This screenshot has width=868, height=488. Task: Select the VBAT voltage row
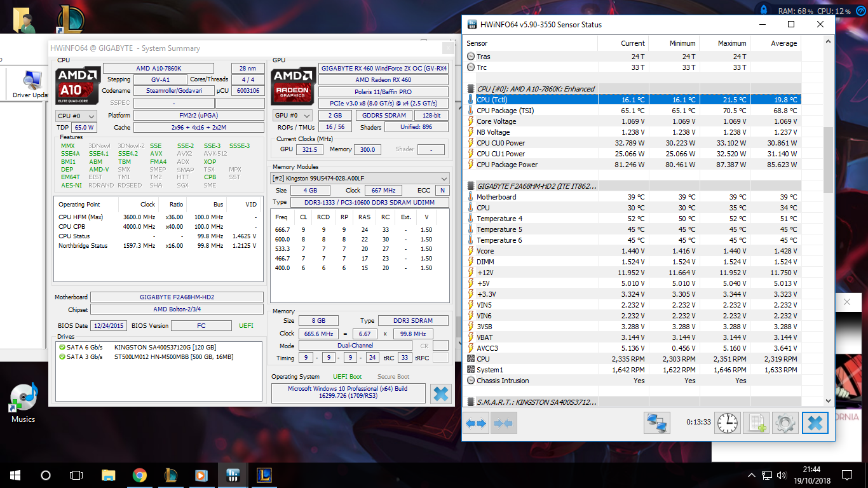click(x=633, y=337)
